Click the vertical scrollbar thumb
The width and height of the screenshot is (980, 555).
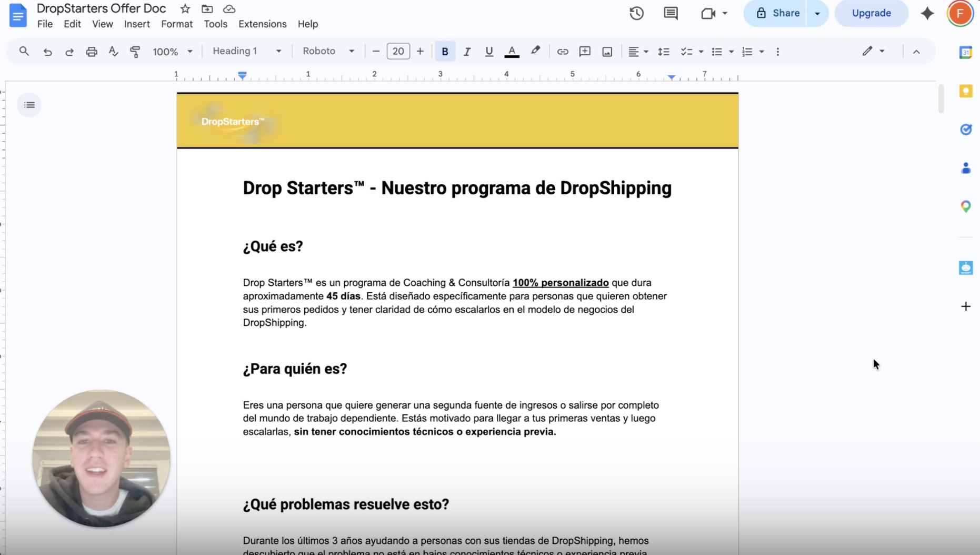pos(941,98)
